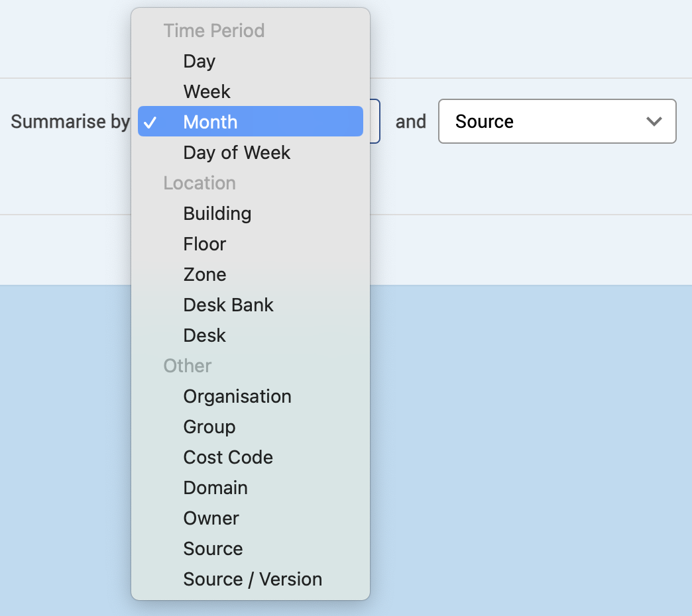Pick Group from the list
692x616 pixels.
click(x=209, y=427)
